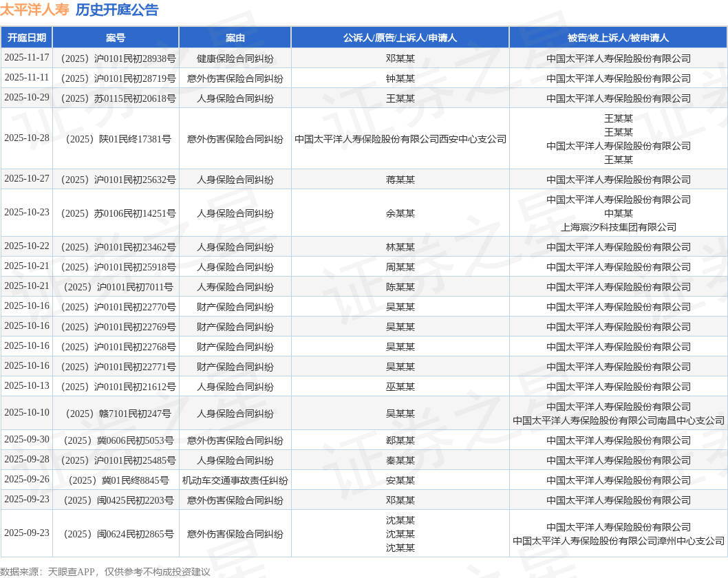Image resolution: width=728 pixels, height=578 pixels.
Task: Click case number 冀01民终8845号
Action: point(118,480)
